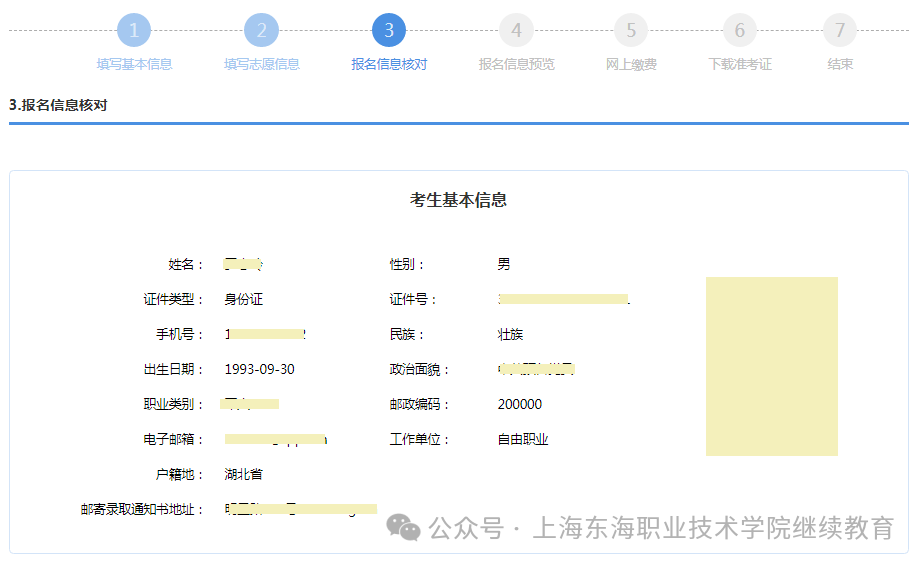This screenshot has height=565, width=924.
Task: Click step 1 circle icon
Action: (134, 30)
